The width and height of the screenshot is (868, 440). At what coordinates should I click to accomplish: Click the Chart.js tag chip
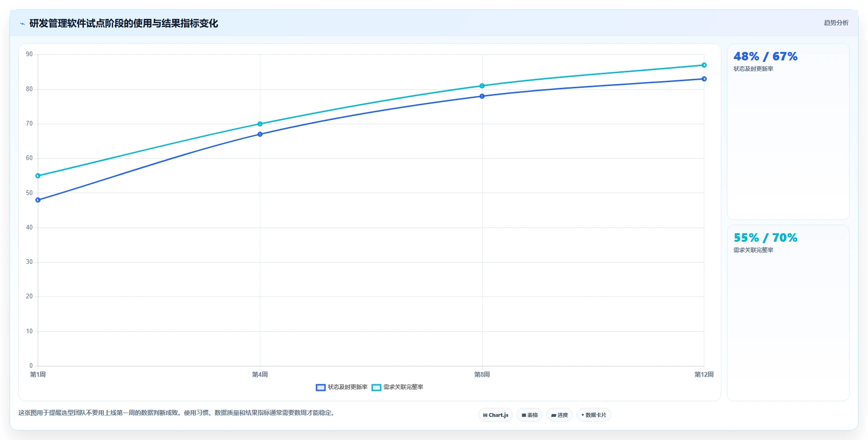495,415
